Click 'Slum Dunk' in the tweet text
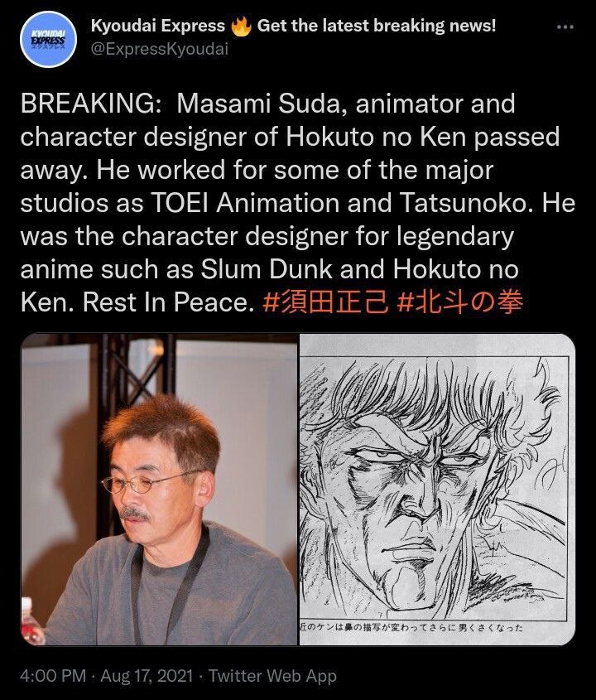Image resolution: width=596 pixels, height=700 pixels. [x=267, y=269]
